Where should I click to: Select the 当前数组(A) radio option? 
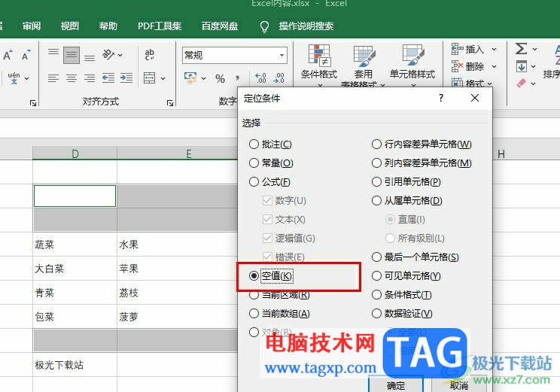pos(280,314)
